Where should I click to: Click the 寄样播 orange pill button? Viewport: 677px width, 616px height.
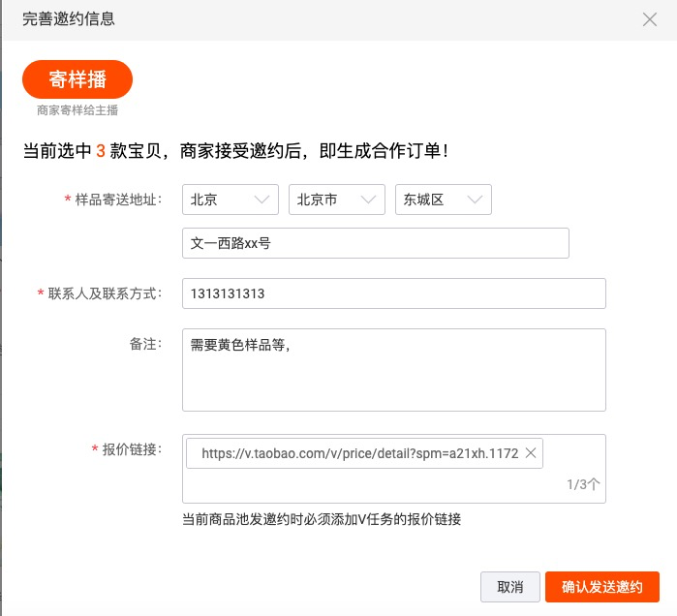pos(77,79)
